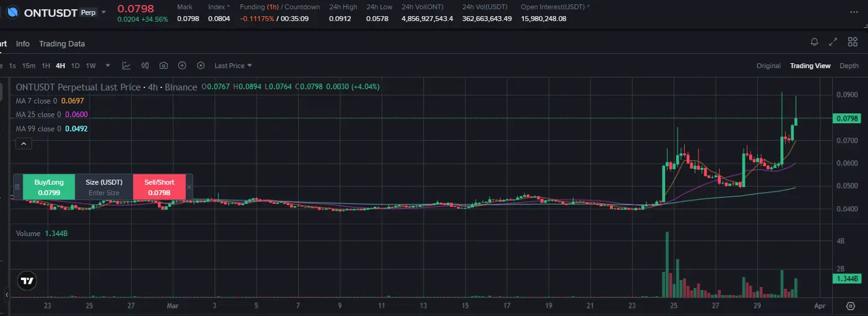Expand left side panel arrow
Screen dimensions: 868x316
(7, 294)
